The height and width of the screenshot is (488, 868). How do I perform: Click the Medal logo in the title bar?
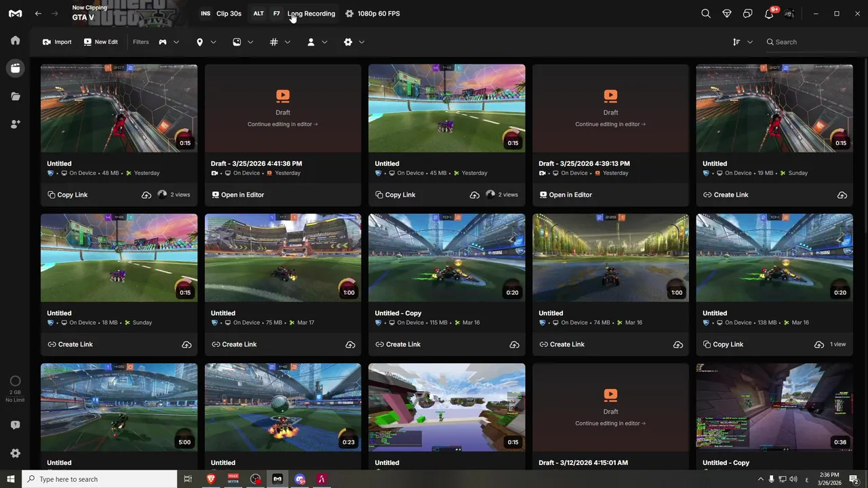point(15,14)
